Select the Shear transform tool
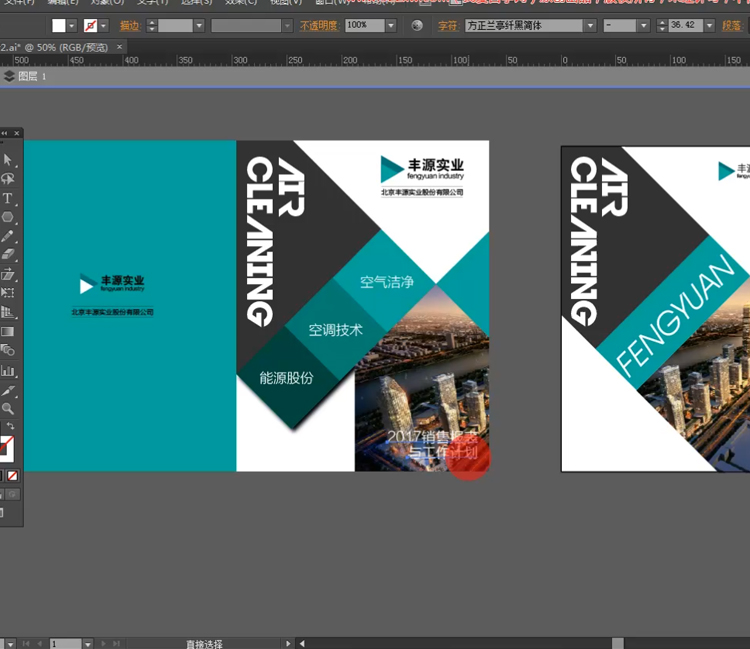The width and height of the screenshot is (750, 649). pos(7,274)
